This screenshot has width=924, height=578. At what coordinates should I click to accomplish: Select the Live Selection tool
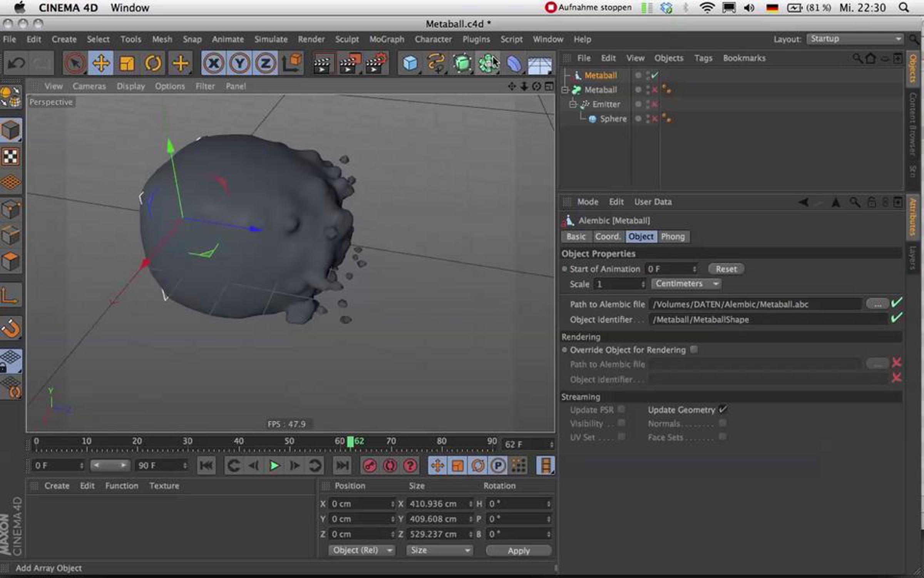coord(75,63)
